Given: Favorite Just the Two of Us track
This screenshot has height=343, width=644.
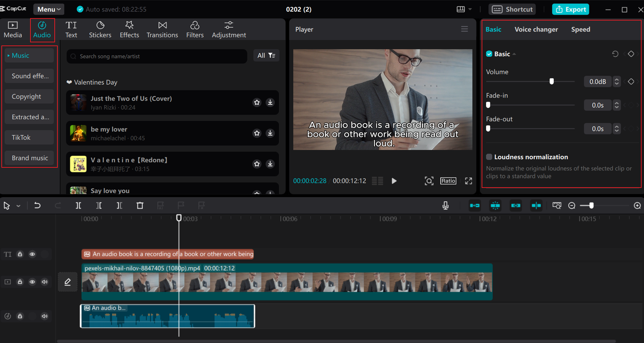Looking at the screenshot, I should [x=257, y=103].
